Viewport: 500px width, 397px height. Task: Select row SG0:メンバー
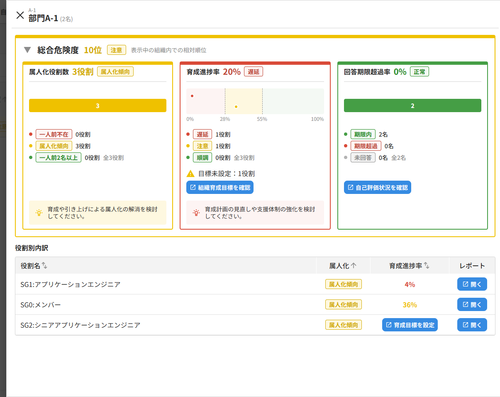click(x=255, y=305)
